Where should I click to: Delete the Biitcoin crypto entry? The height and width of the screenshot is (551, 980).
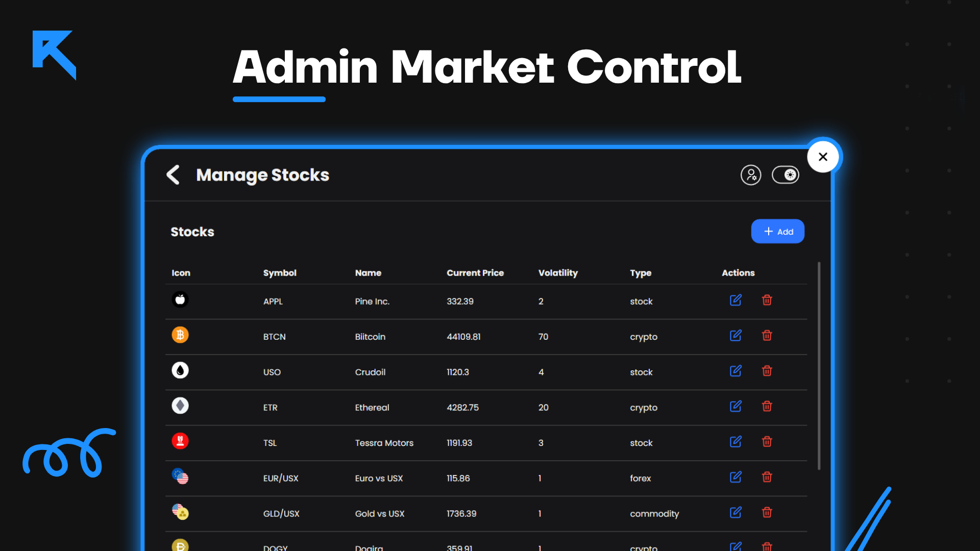[767, 336]
